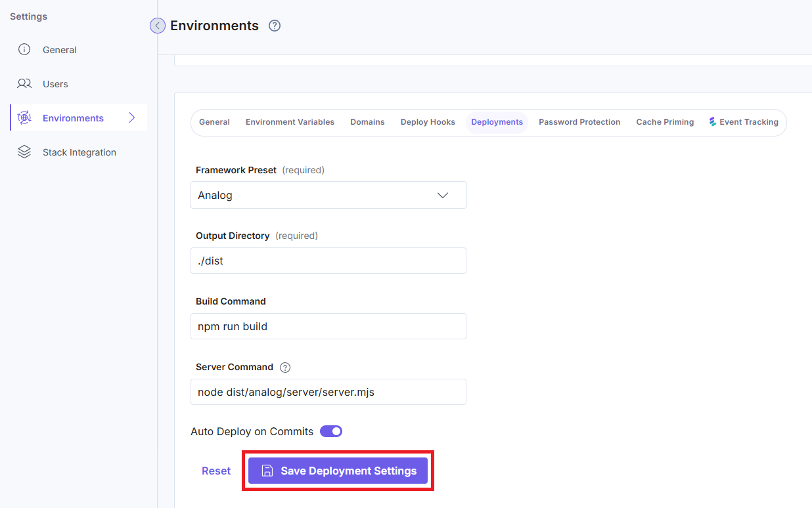Viewport: 812px width, 508px height.
Task: Click the Users icon in sidebar
Action: point(24,84)
